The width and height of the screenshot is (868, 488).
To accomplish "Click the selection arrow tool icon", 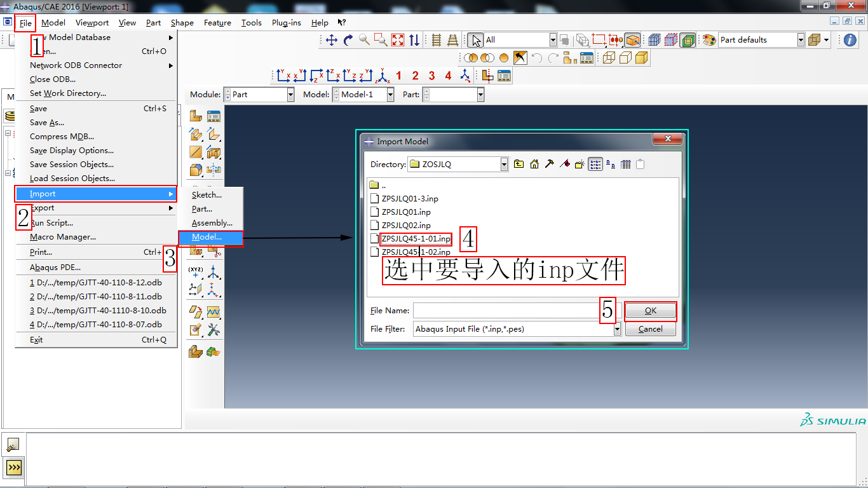I will point(475,40).
